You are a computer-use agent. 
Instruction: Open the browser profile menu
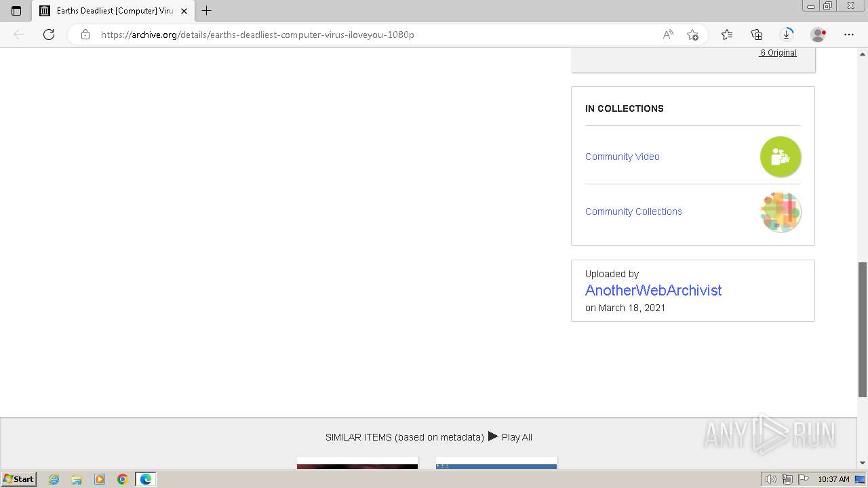tap(818, 35)
